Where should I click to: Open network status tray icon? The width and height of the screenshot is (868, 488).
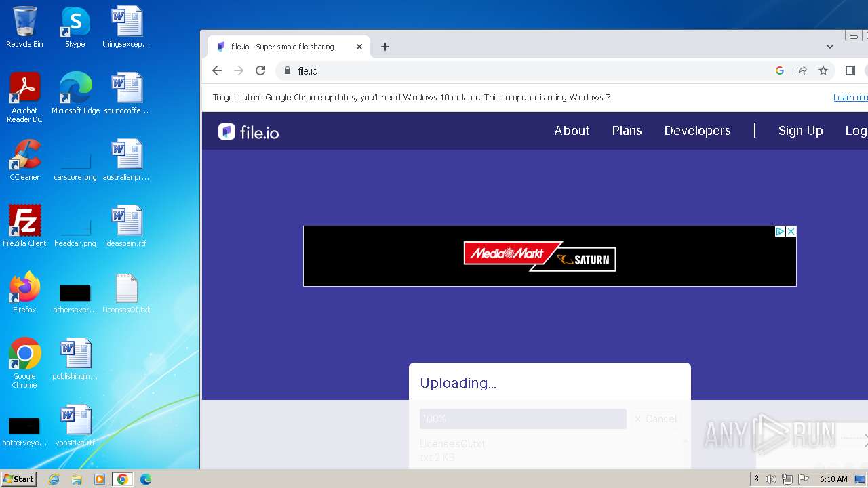pos(787,479)
